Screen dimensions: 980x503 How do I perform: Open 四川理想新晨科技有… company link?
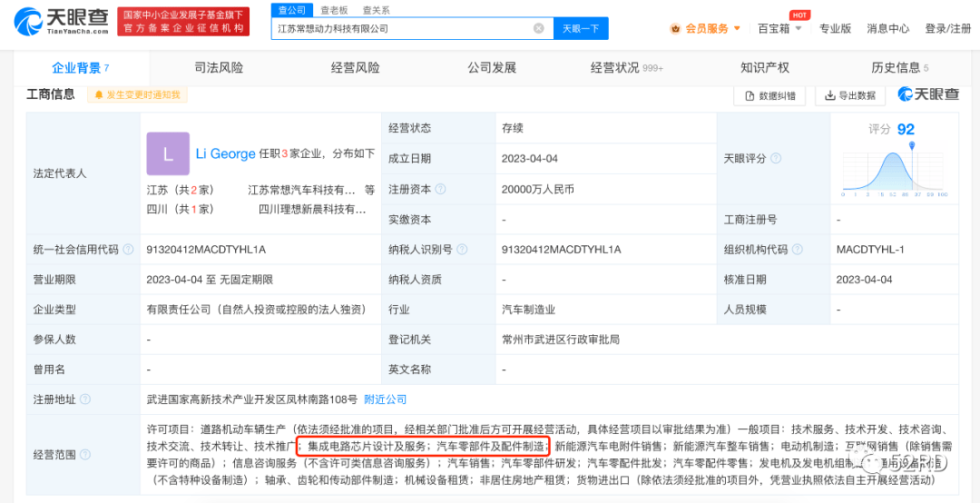pyautogui.click(x=312, y=210)
